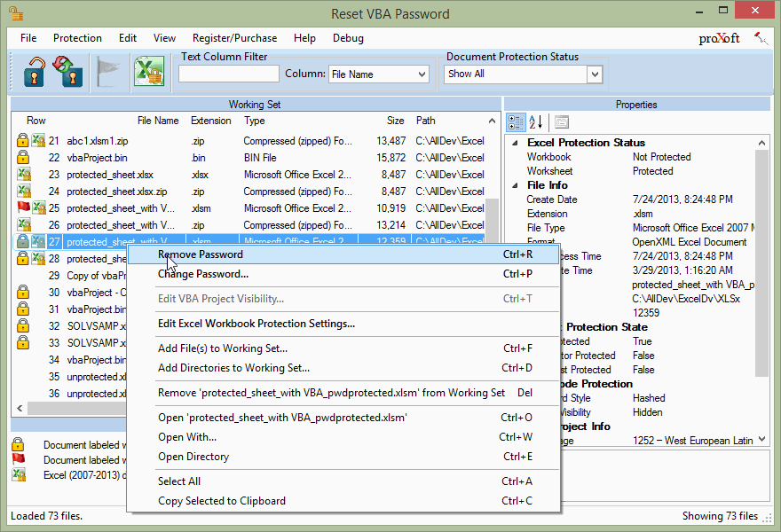The image size is (781, 532).
Task: Open the Register/Purchase menu
Action: point(234,38)
